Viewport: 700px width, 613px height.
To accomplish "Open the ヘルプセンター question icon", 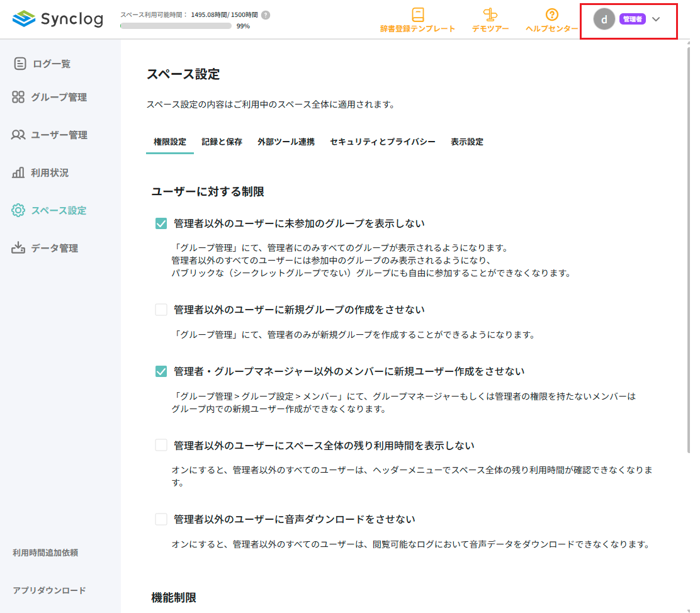I will [552, 14].
